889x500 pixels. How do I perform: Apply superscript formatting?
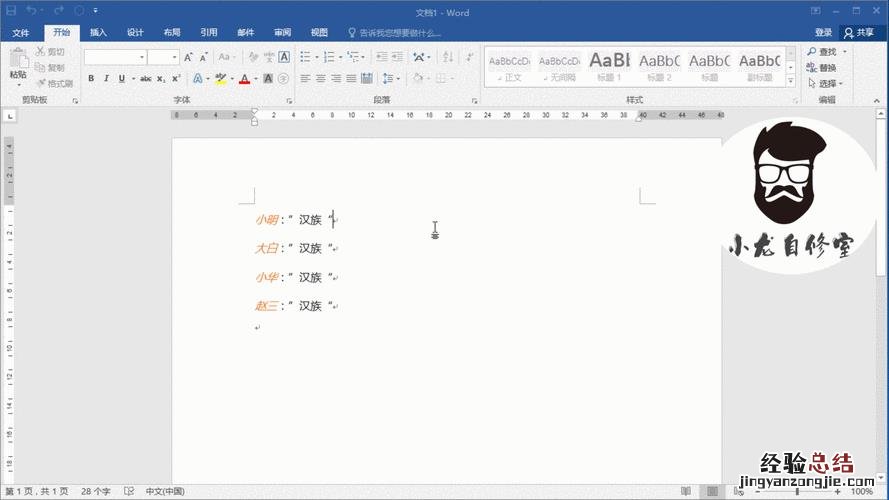[176, 78]
